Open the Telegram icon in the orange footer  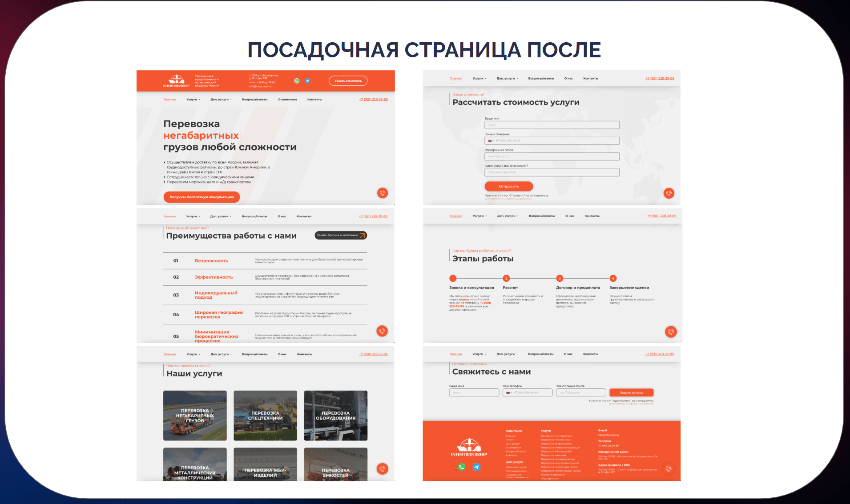[x=476, y=467]
